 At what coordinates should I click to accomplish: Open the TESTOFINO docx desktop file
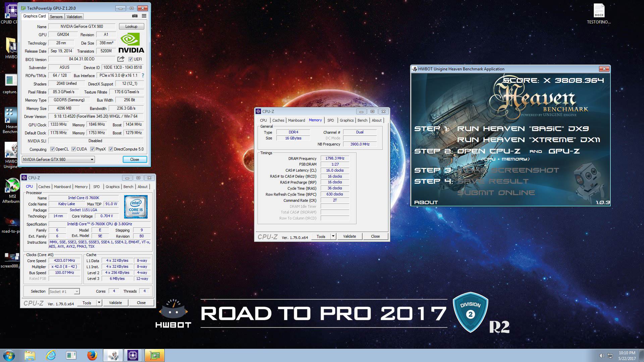[x=599, y=14]
